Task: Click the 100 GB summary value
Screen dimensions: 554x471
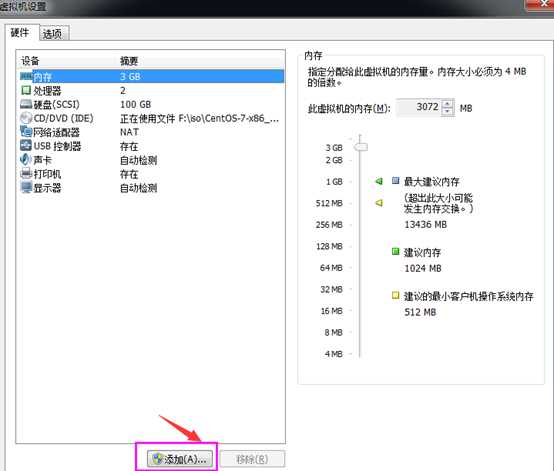Action: point(136,104)
